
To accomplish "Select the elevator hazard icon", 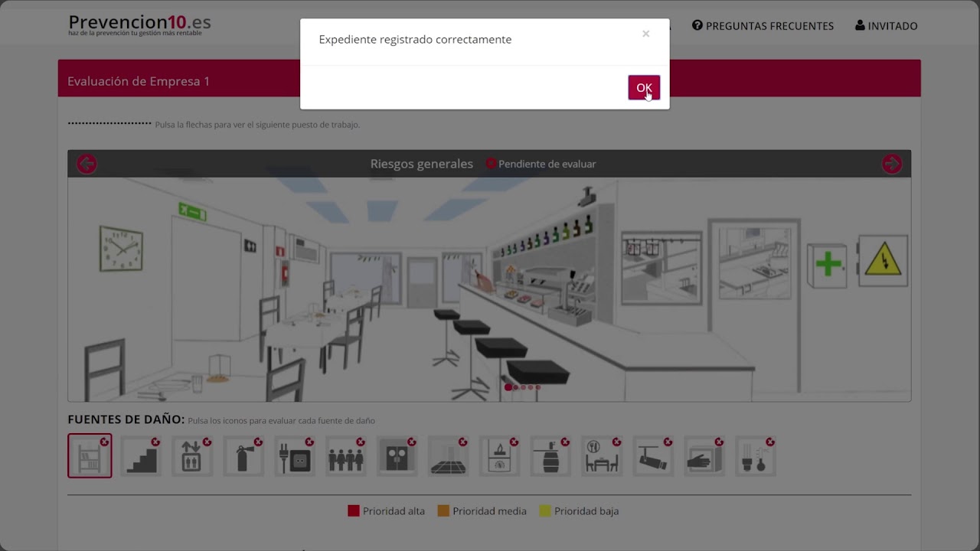I will [192, 456].
